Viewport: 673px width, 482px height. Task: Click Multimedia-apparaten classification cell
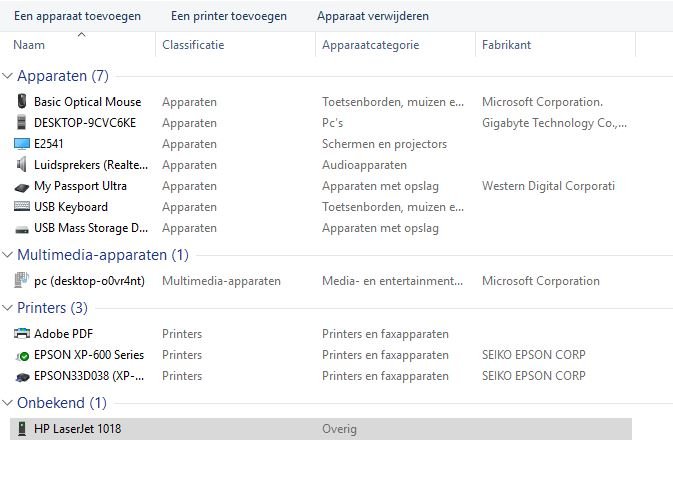(x=221, y=281)
